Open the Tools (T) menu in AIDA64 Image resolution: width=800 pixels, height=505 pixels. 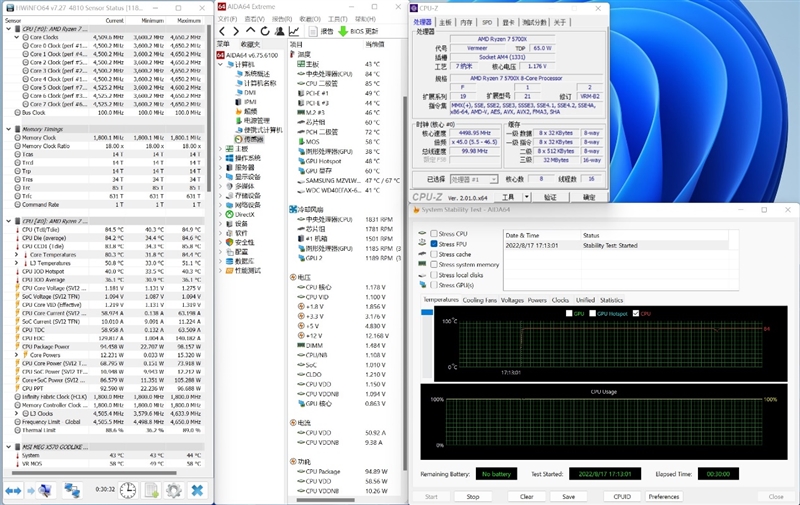(338, 19)
